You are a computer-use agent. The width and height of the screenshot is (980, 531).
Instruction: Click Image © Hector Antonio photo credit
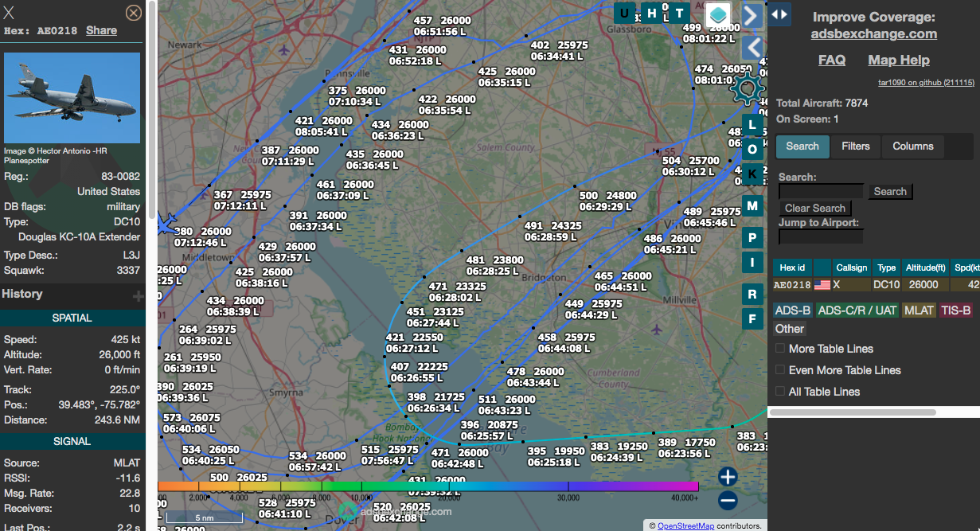coord(55,154)
